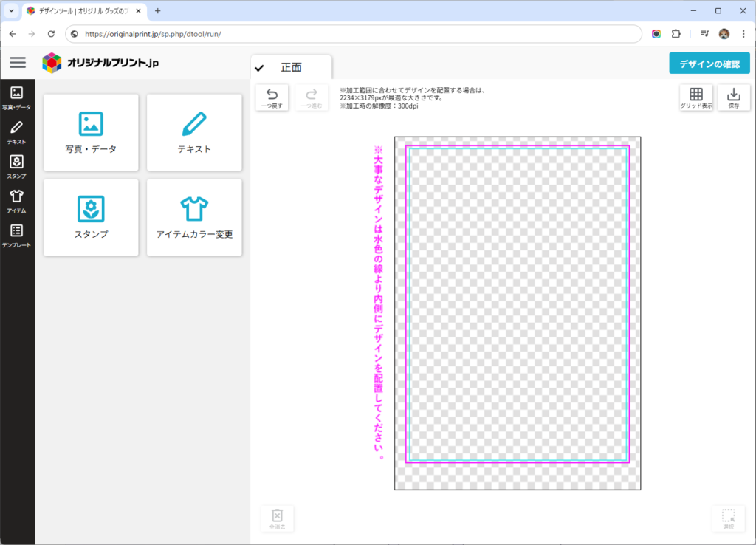Open the browser extensions puzzle icon
This screenshot has width=756, height=545.
(x=676, y=34)
